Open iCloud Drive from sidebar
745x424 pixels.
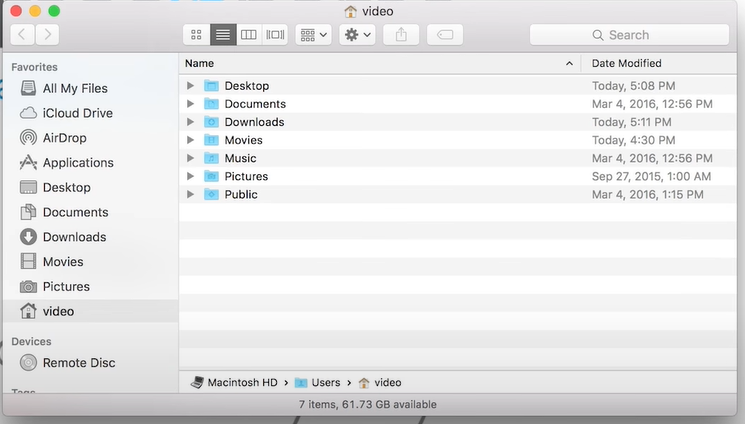tap(77, 113)
